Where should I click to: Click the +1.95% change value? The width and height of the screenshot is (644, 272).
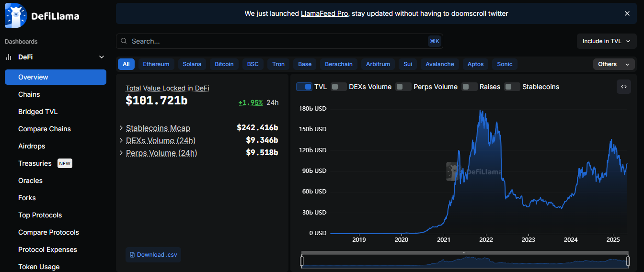click(x=250, y=102)
